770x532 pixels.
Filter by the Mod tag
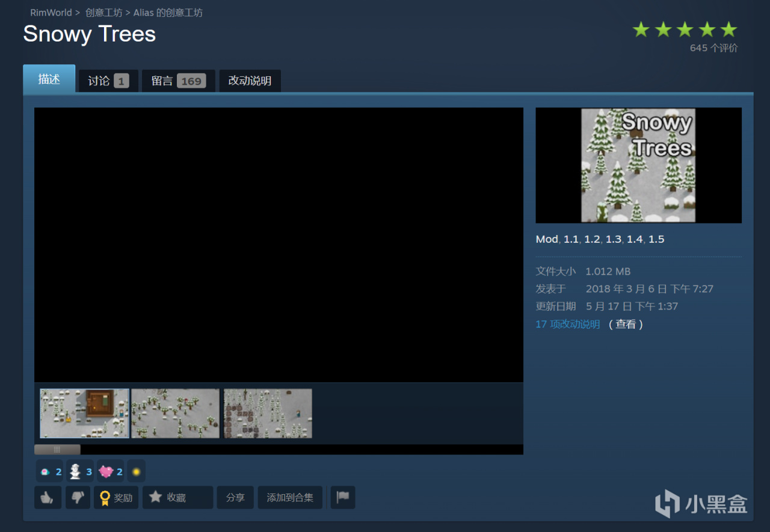coord(547,239)
